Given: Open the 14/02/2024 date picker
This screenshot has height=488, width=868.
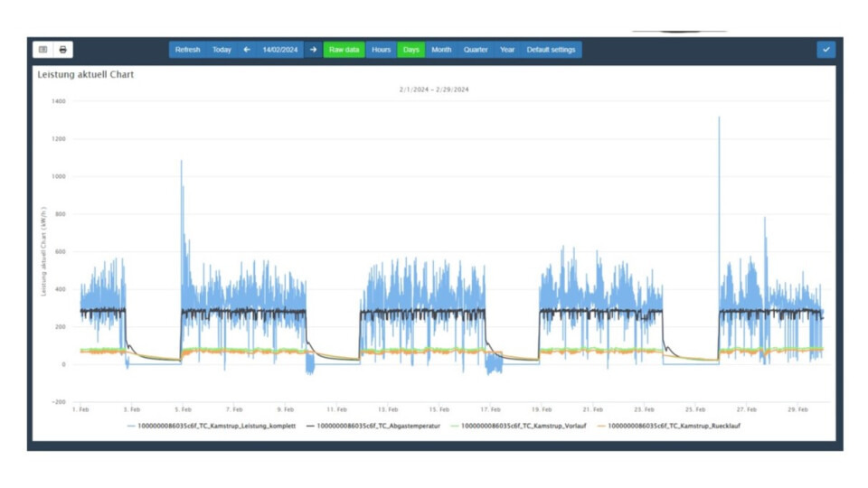Looking at the screenshot, I should pos(280,50).
